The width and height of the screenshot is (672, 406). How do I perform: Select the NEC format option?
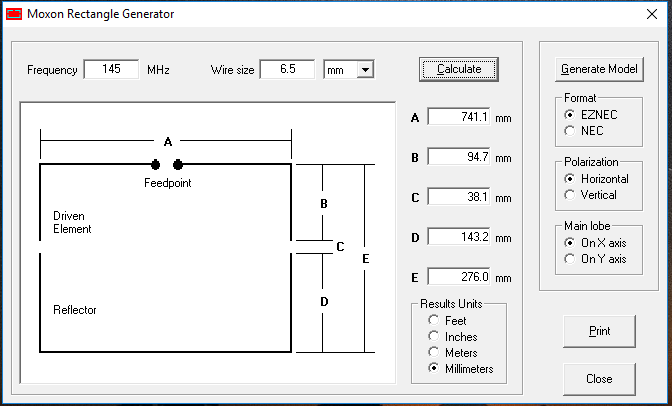click(571, 130)
